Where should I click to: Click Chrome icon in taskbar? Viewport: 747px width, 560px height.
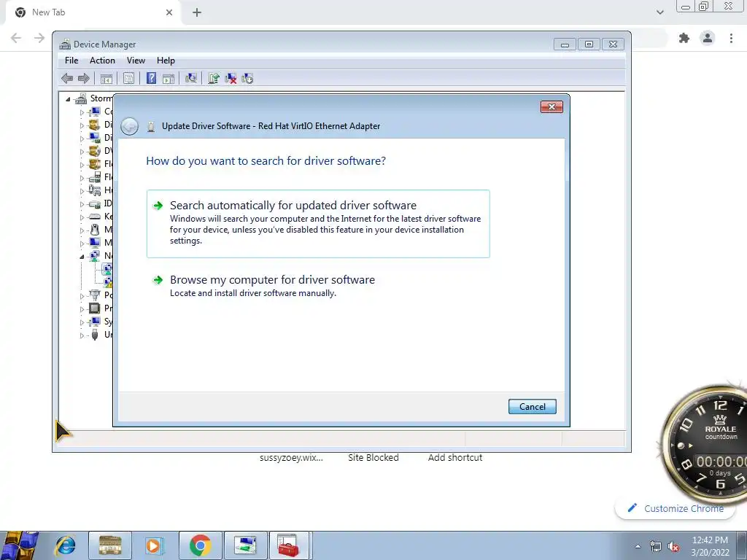tap(200, 545)
